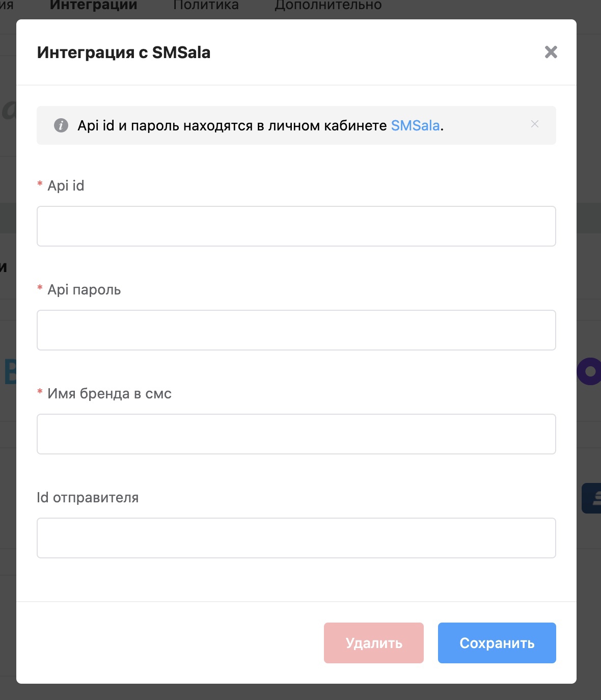Go to the Дополнительно tab
The image size is (601, 700).
(x=328, y=6)
